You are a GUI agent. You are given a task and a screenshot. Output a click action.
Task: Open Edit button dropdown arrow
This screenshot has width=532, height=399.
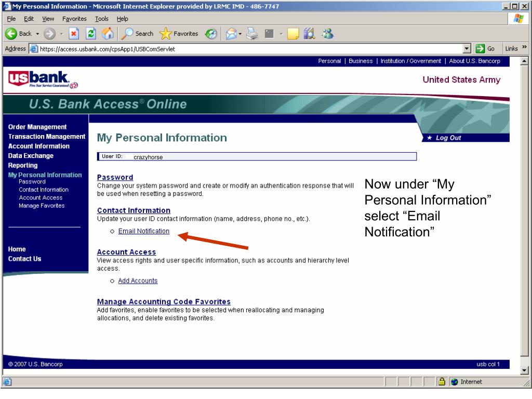click(x=281, y=34)
